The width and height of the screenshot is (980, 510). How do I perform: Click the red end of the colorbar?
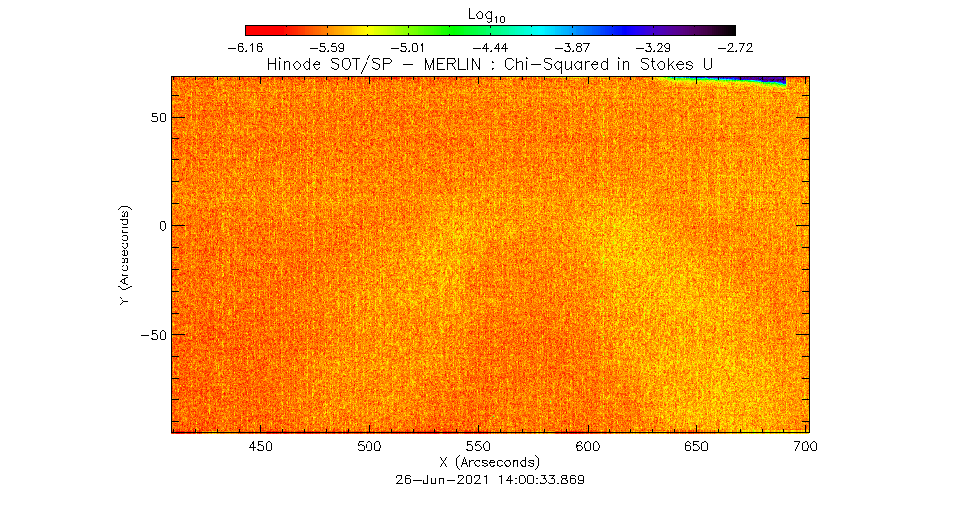coord(252,30)
